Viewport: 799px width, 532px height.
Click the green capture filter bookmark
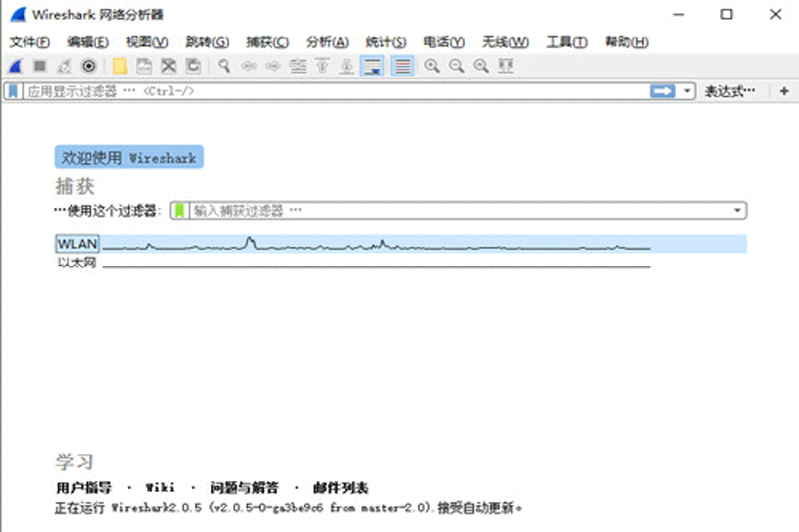pyautogui.click(x=180, y=211)
